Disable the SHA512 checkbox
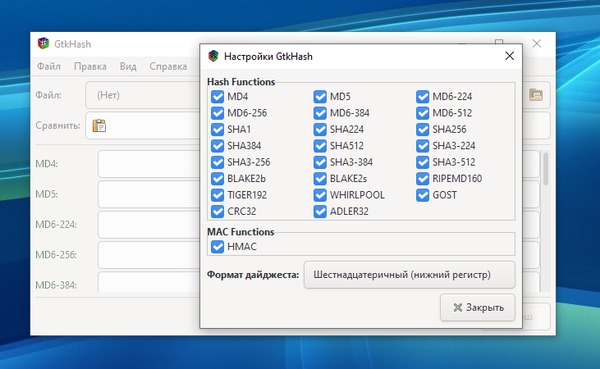 coord(320,146)
